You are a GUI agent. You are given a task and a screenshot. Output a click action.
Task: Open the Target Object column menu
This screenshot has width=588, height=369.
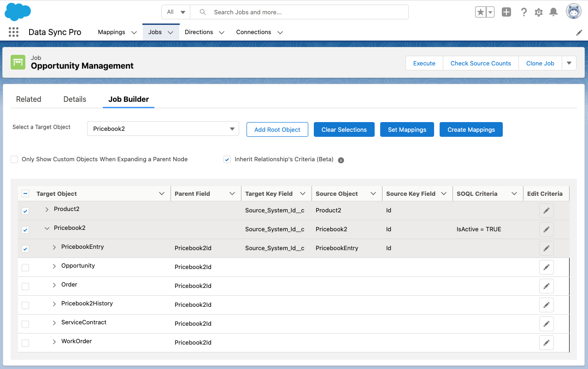coord(162,194)
